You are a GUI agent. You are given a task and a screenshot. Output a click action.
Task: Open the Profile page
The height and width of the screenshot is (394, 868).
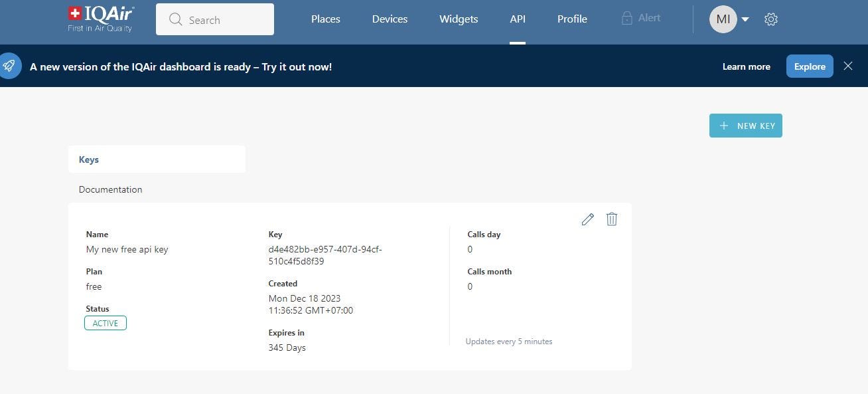pyautogui.click(x=572, y=19)
